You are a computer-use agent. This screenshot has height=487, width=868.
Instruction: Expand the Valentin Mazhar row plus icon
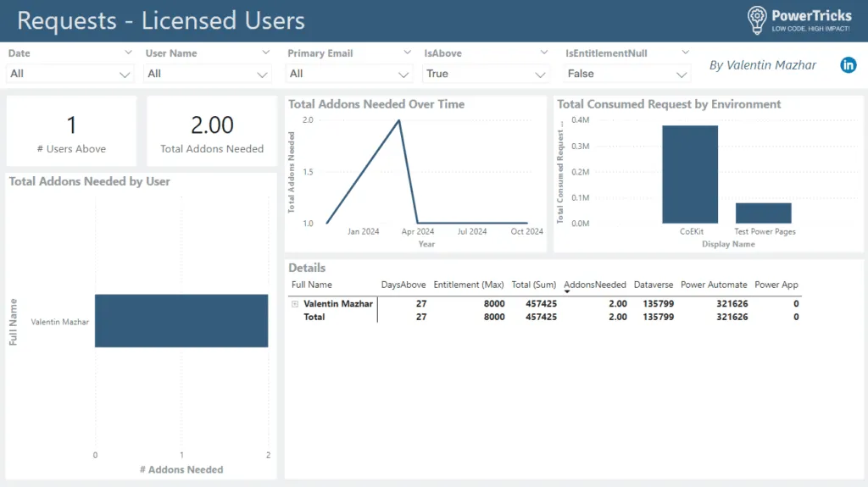tap(294, 304)
